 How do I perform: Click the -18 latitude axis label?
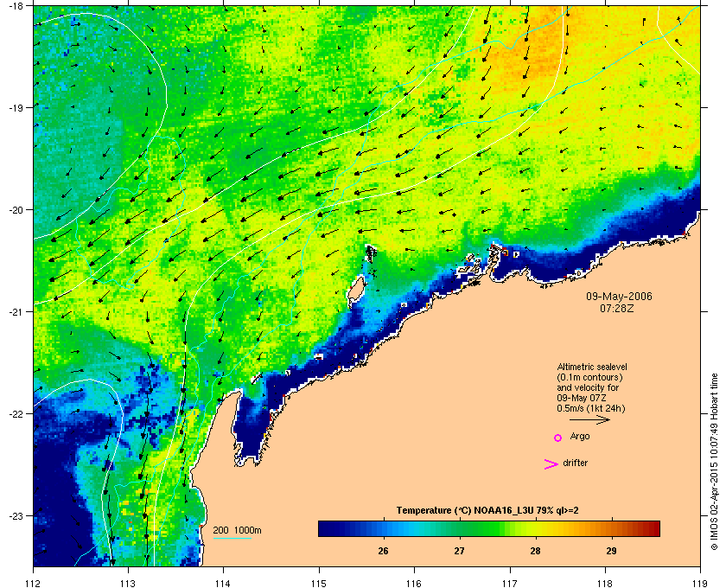coord(16,5)
